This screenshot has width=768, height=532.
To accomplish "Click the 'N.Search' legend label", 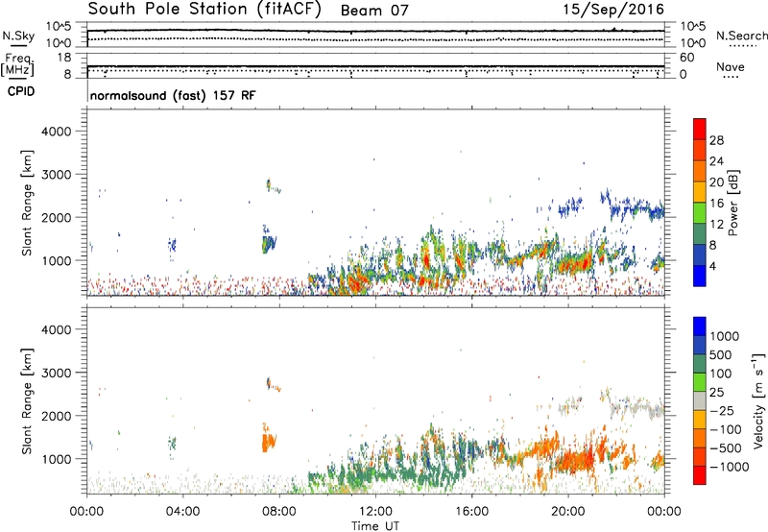I will 741,36.
